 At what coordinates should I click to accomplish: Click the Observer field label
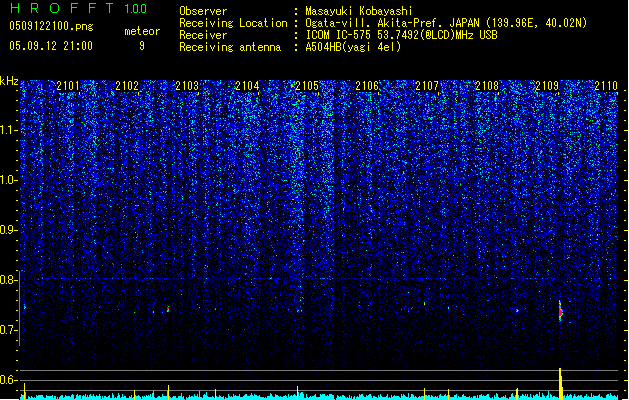pyautogui.click(x=203, y=11)
